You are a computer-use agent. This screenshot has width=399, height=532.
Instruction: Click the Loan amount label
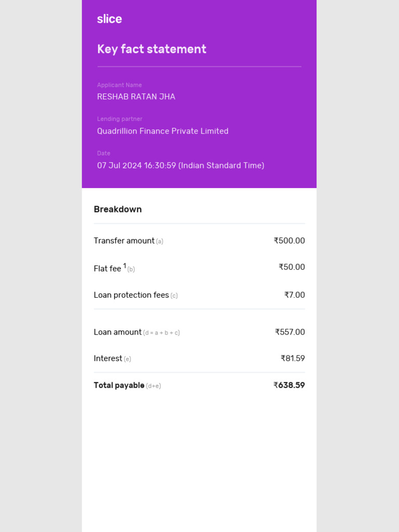coord(117,332)
